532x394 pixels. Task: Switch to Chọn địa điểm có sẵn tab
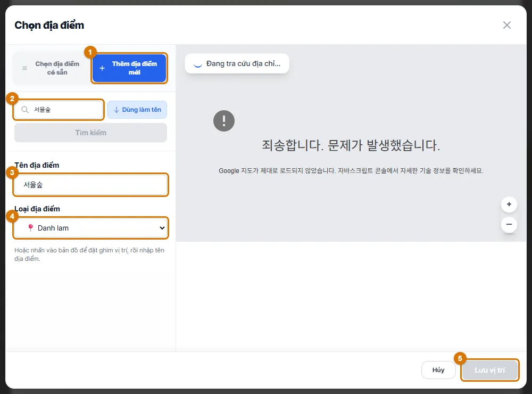point(52,68)
